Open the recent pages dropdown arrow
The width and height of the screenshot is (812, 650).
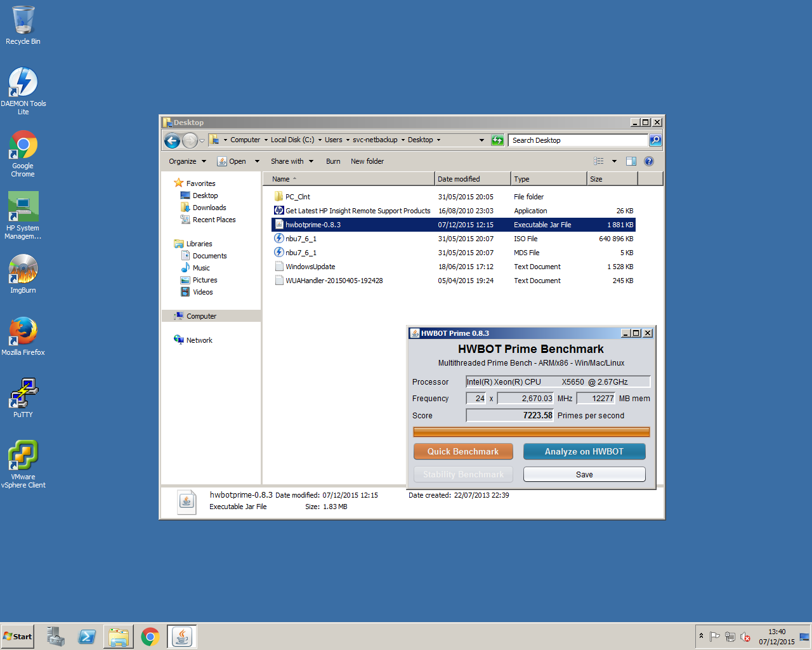point(202,140)
